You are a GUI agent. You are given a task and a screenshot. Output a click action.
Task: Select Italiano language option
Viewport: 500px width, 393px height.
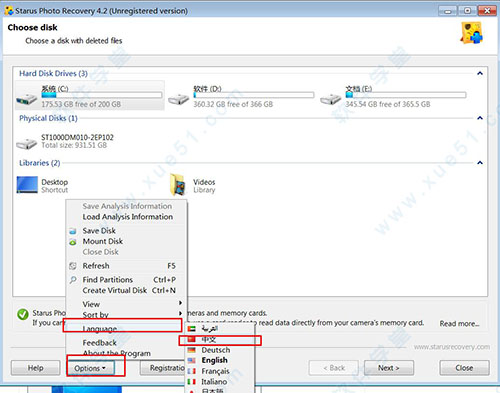click(x=220, y=382)
